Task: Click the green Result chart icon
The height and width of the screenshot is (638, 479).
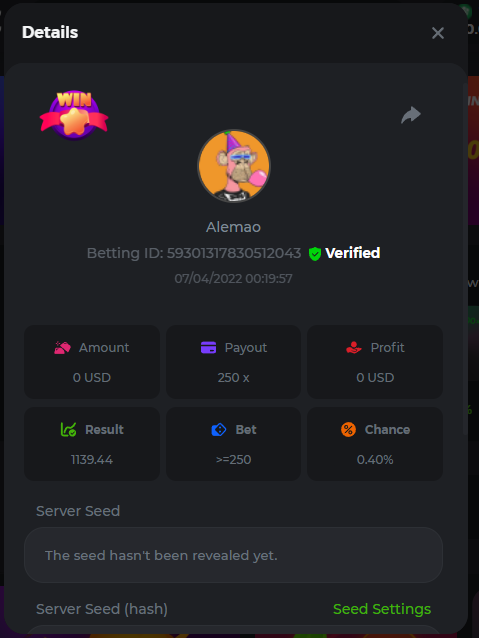Action: pos(68,430)
